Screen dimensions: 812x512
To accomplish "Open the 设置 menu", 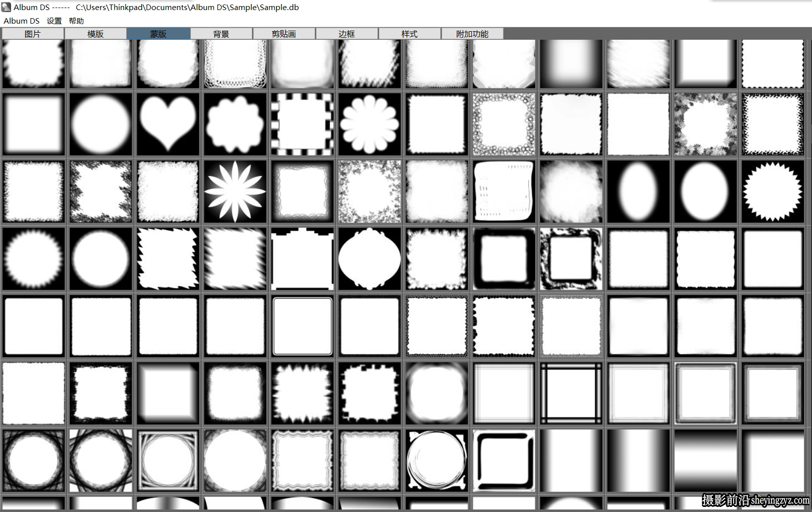I will pyautogui.click(x=54, y=21).
